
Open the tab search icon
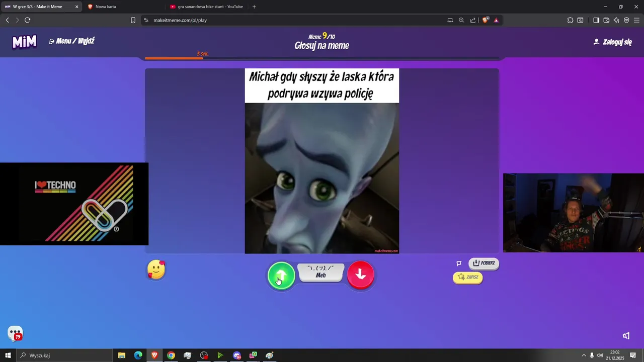[x=580, y=20]
